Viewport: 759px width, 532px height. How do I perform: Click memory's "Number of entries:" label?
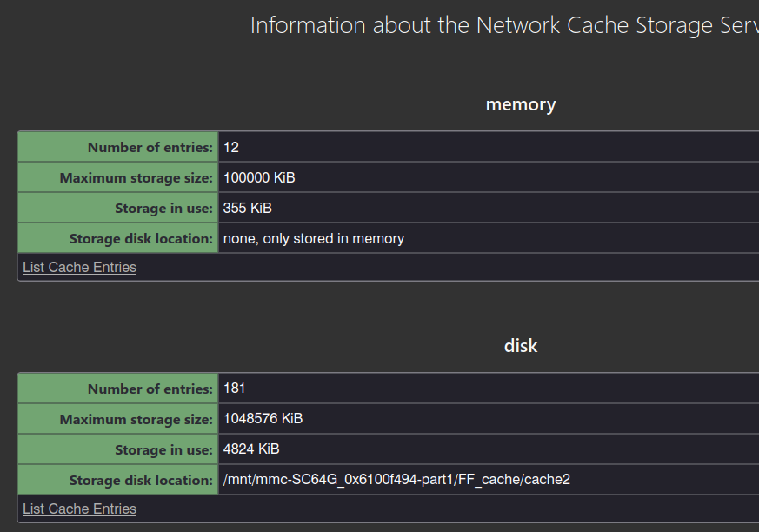point(150,147)
